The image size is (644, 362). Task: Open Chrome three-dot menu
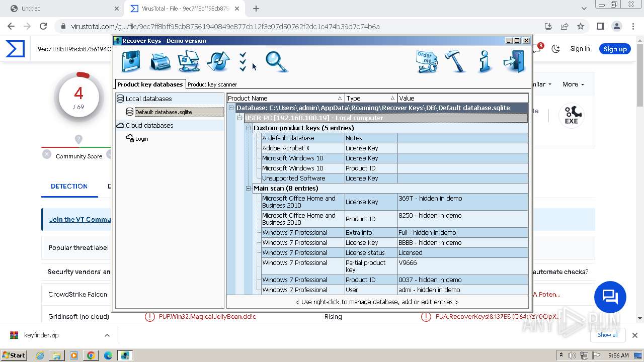click(633, 26)
